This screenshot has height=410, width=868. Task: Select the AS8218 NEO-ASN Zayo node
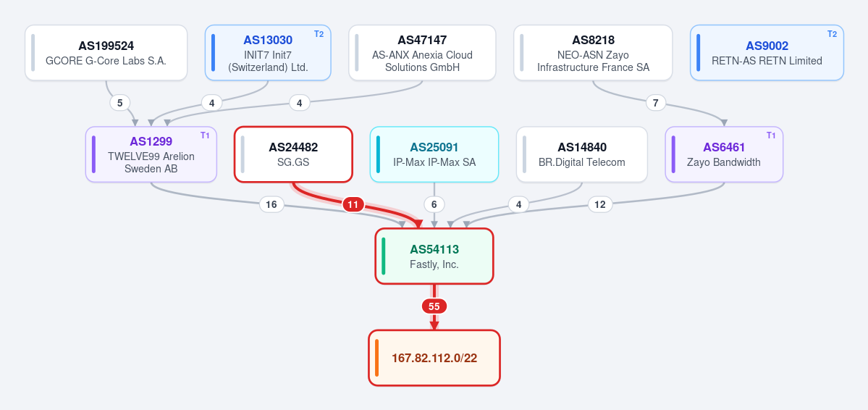click(593, 53)
